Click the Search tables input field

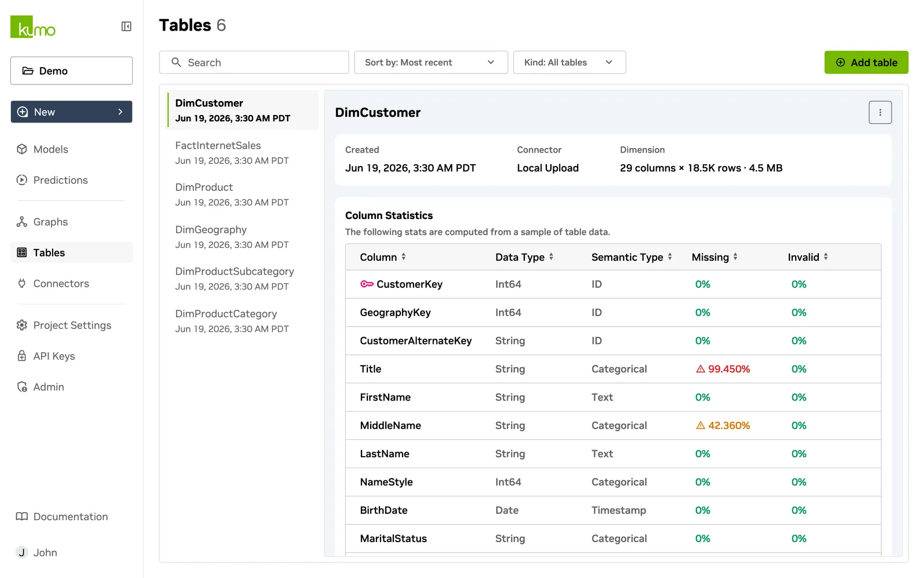click(254, 62)
